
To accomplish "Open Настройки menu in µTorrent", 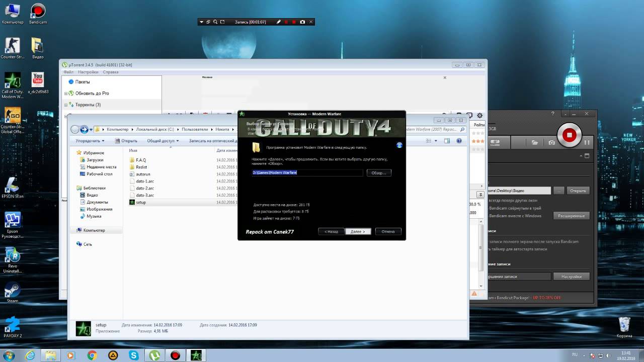I will click(88, 72).
